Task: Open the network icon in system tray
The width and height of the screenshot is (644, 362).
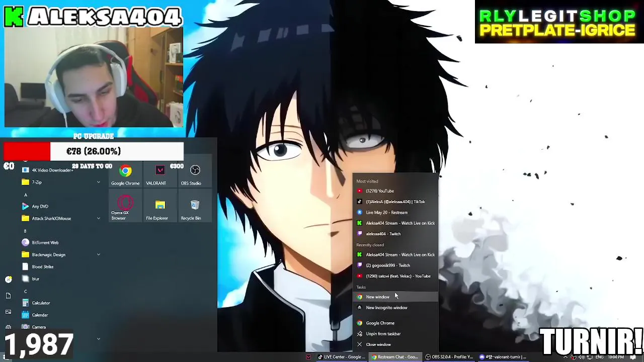Action: (590, 357)
